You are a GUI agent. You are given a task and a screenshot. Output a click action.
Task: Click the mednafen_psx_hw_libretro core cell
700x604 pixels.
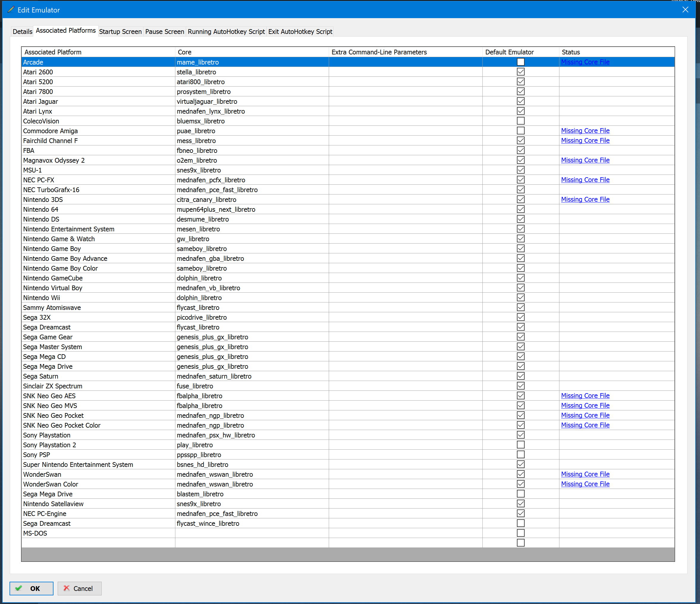pyautogui.click(x=252, y=435)
